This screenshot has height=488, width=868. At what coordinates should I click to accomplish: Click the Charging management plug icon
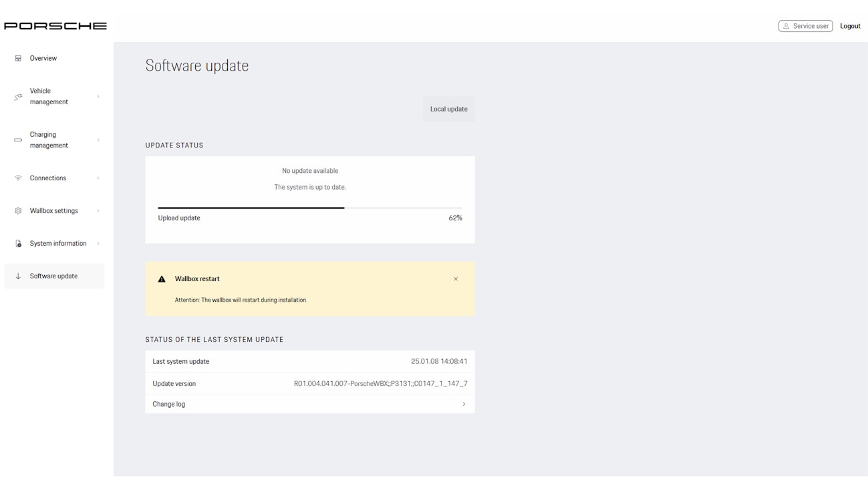point(17,140)
